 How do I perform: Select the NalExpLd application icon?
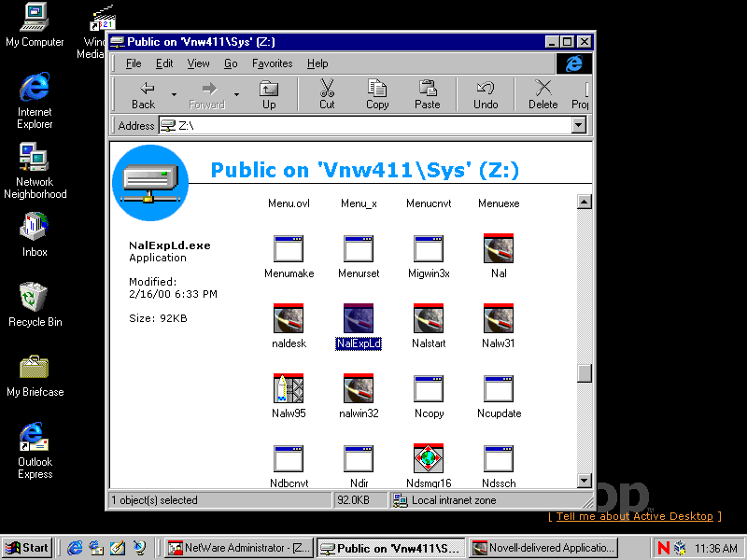click(359, 318)
